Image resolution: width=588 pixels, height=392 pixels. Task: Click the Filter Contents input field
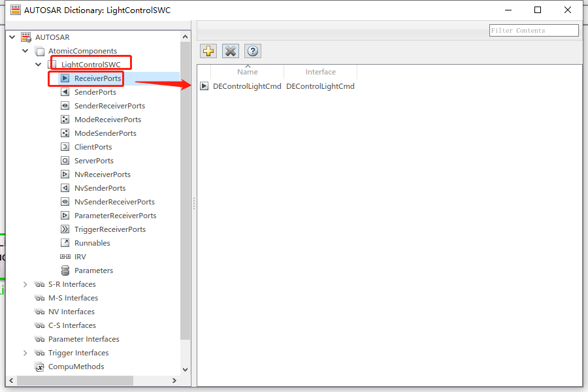[534, 31]
